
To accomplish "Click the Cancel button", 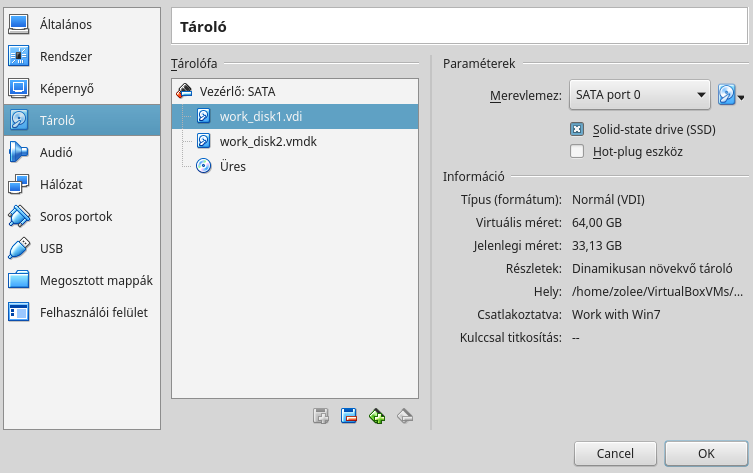I will (615, 453).
